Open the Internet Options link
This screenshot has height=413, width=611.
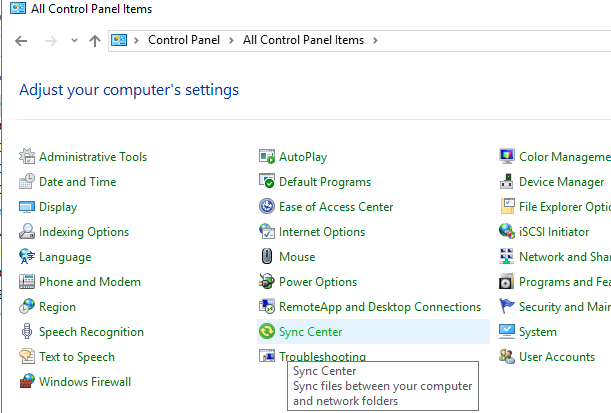322,232
